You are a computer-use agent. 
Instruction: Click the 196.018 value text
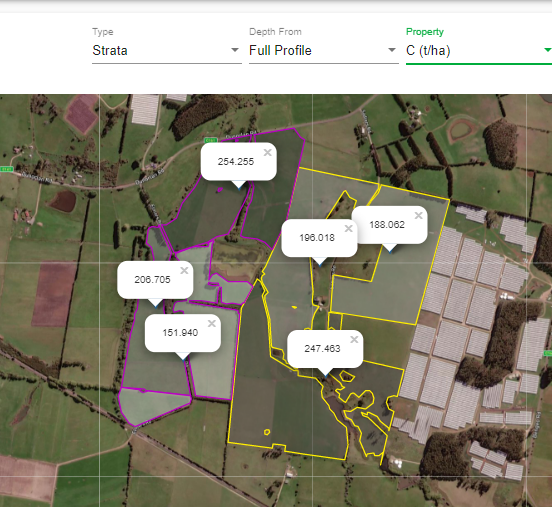click(317, 238)
